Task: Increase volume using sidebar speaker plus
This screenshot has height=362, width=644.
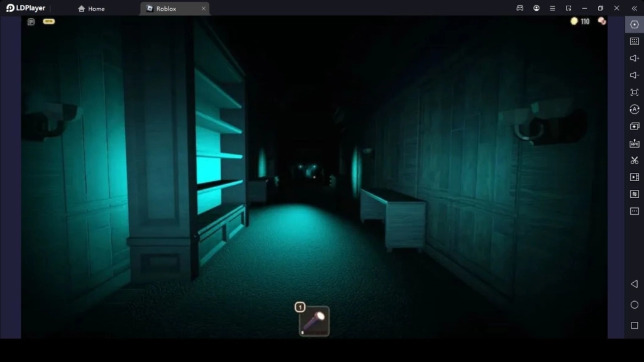Action: (634, 58)
